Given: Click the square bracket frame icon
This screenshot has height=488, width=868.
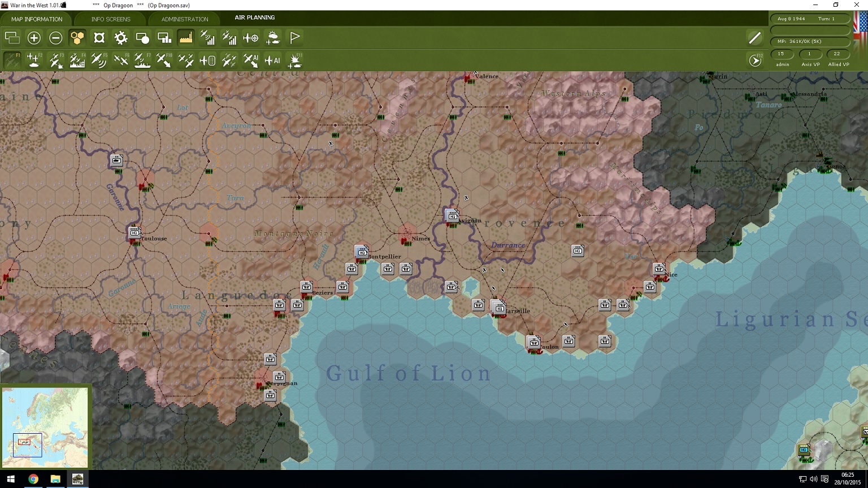Looking at the screenshot, I should [x=99, y=38].
